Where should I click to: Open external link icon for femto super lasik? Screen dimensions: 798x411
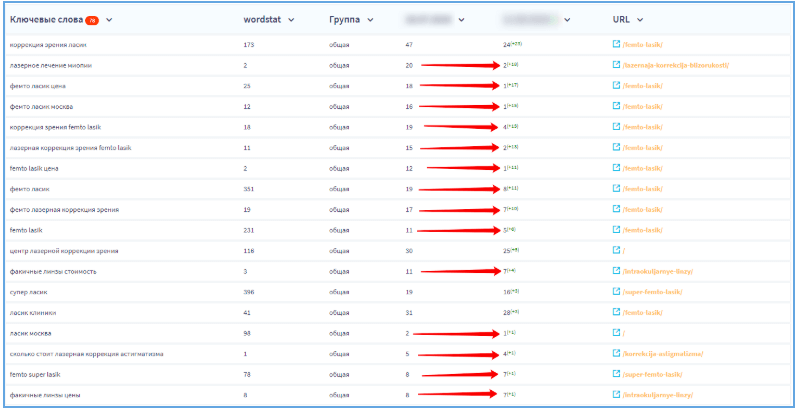tap(616, 374)
